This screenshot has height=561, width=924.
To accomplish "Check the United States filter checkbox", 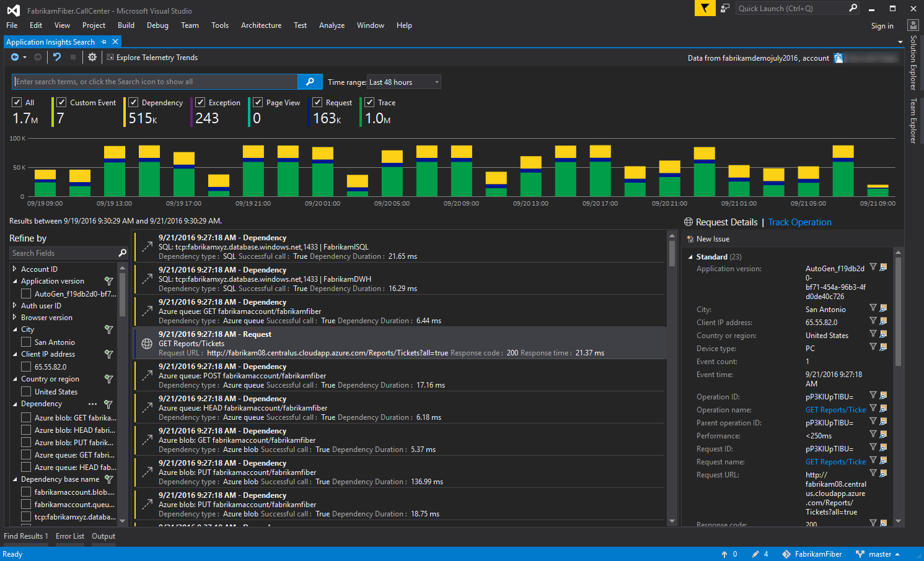I will 26,391.
